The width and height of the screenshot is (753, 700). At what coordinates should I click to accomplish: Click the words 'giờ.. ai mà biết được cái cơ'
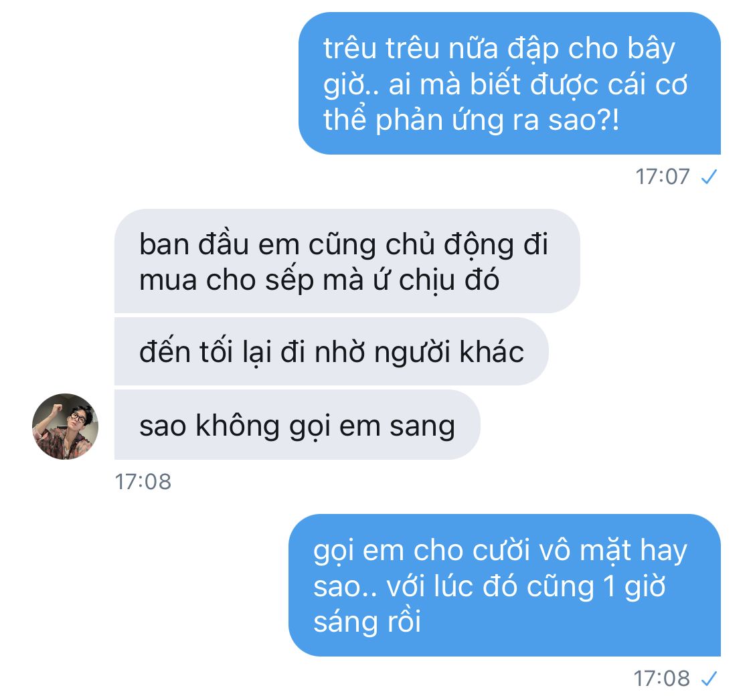(x=505, y=84)
